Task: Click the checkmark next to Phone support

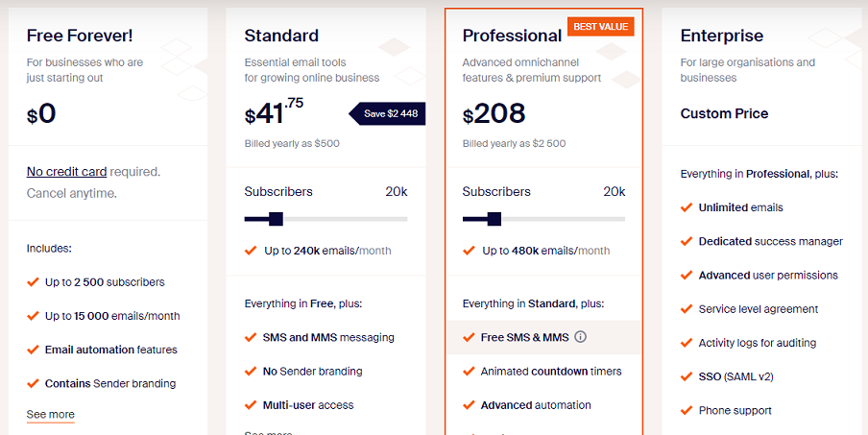Action: click(x=687, y=410)
